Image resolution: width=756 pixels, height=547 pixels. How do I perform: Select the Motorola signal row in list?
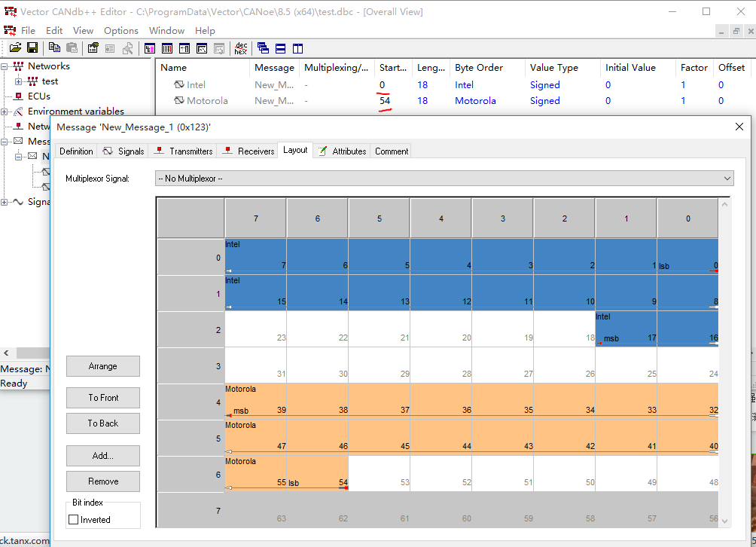tap(207, 101)
